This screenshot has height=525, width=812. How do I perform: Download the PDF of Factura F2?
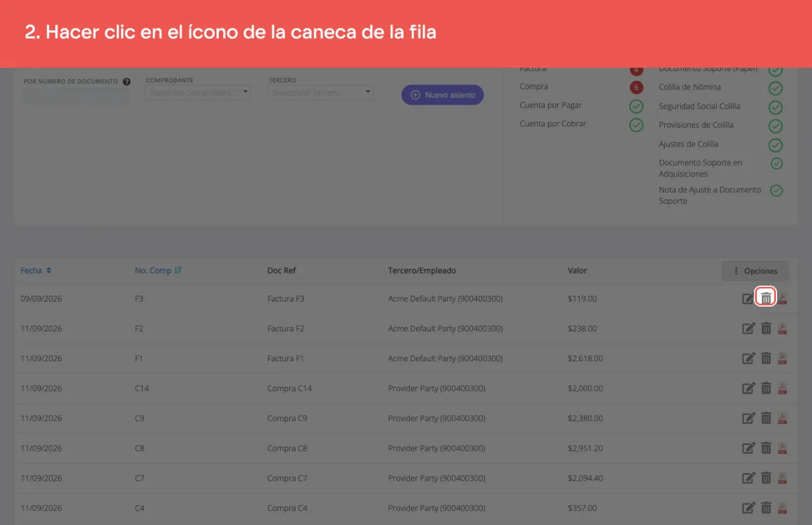pyautogui.click(x=783, y=328)
